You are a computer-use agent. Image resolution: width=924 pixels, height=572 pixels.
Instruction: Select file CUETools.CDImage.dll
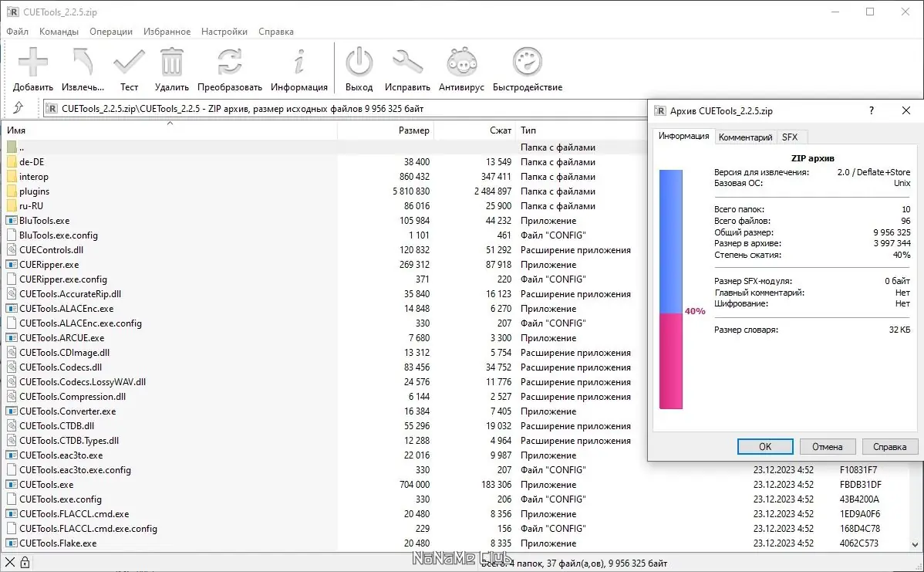[x=64, y=353]
